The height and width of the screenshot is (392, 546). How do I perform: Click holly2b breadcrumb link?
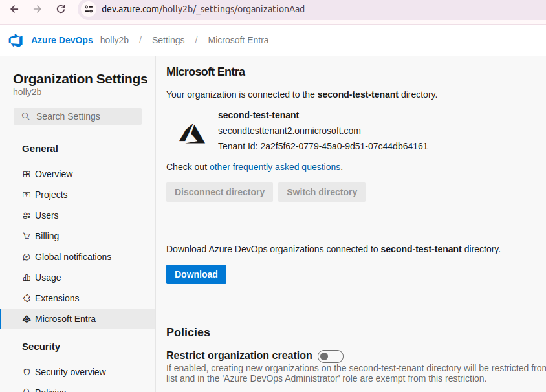[115, 40]
